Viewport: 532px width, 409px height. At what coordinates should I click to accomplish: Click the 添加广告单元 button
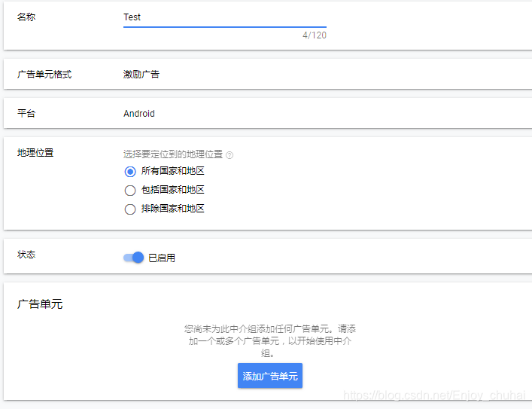pos(270,376)
